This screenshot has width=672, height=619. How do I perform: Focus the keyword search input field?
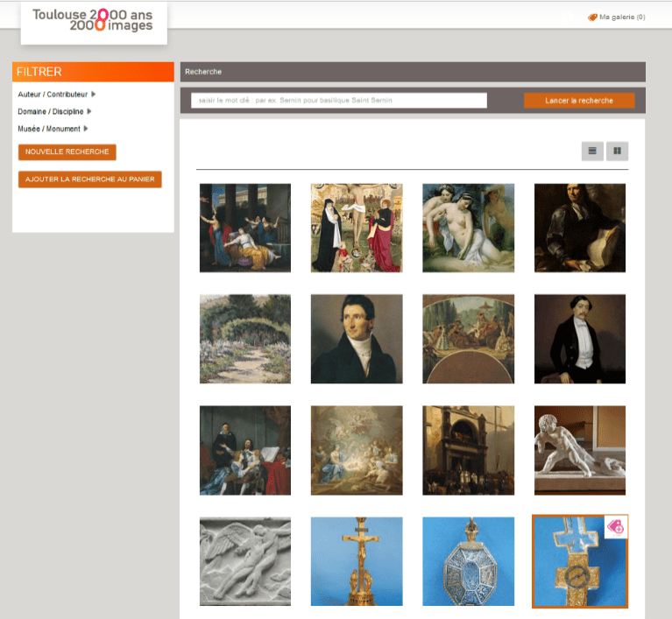pyautogui.click(x=338, y=100)
